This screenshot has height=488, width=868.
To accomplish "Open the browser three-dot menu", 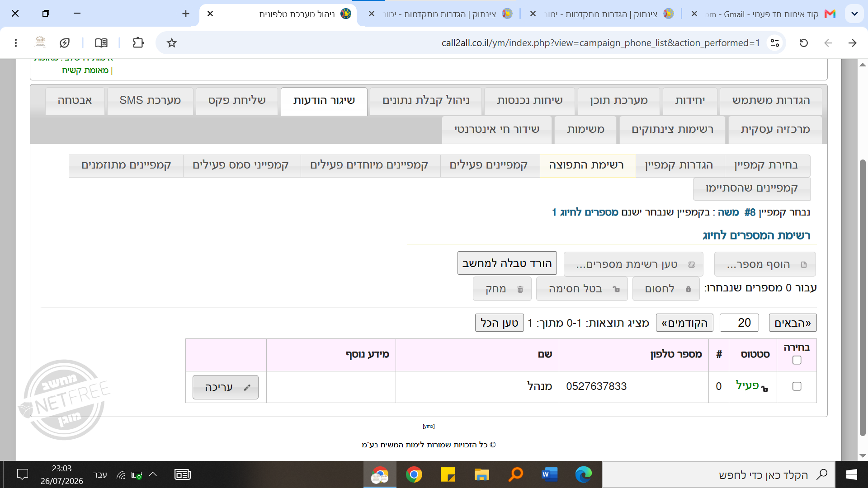I will pyautogui.click(x=16, y=43).
